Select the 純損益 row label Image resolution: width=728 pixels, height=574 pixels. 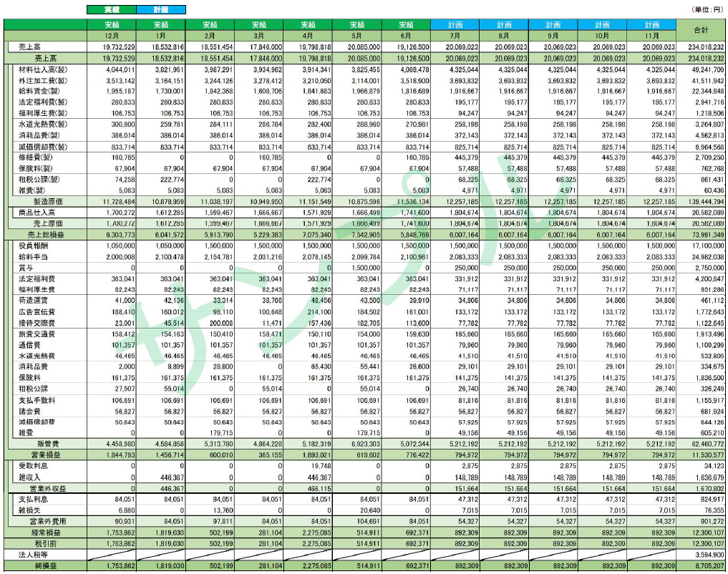click(x=46, y=565)
